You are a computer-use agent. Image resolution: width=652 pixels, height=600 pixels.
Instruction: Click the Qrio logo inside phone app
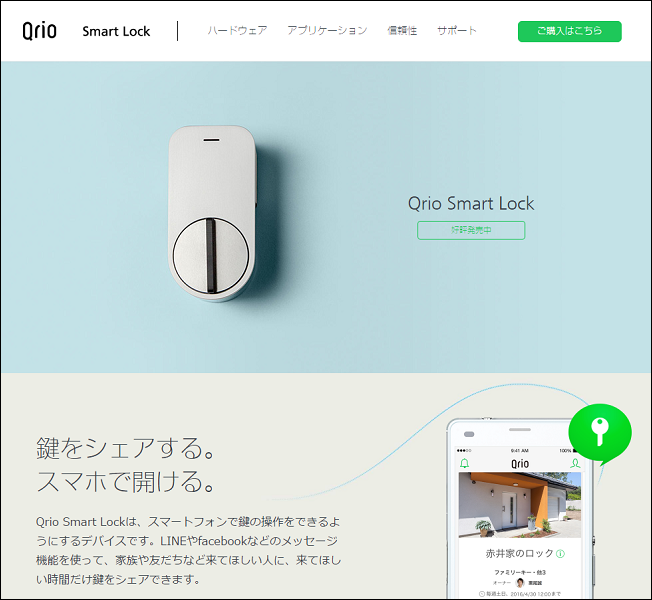(x=520, y=464)
